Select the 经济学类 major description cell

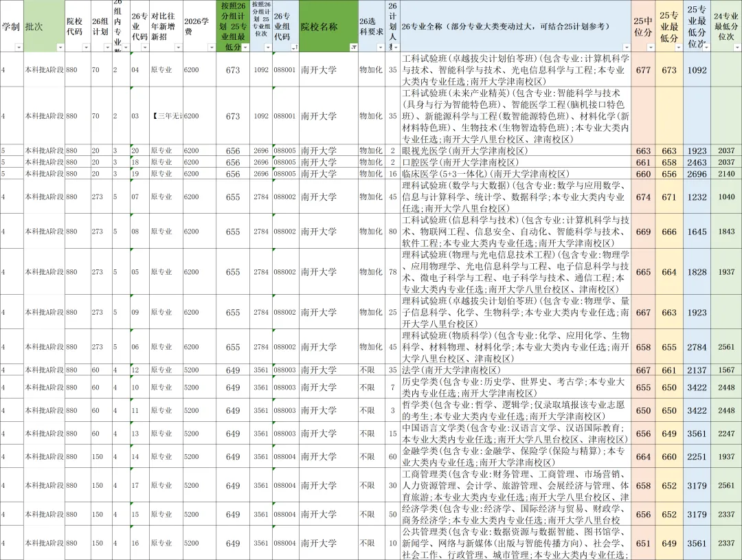(x=515, y=514)
